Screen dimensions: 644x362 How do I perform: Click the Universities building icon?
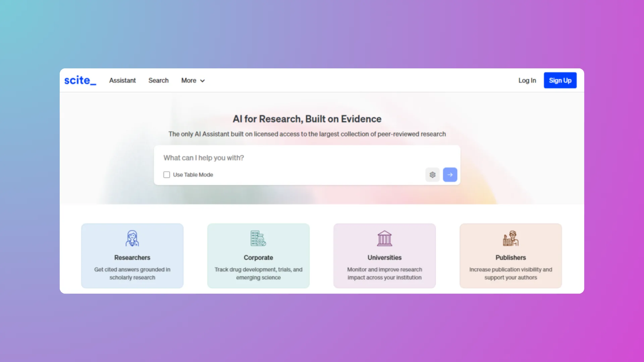click(384, 238)
